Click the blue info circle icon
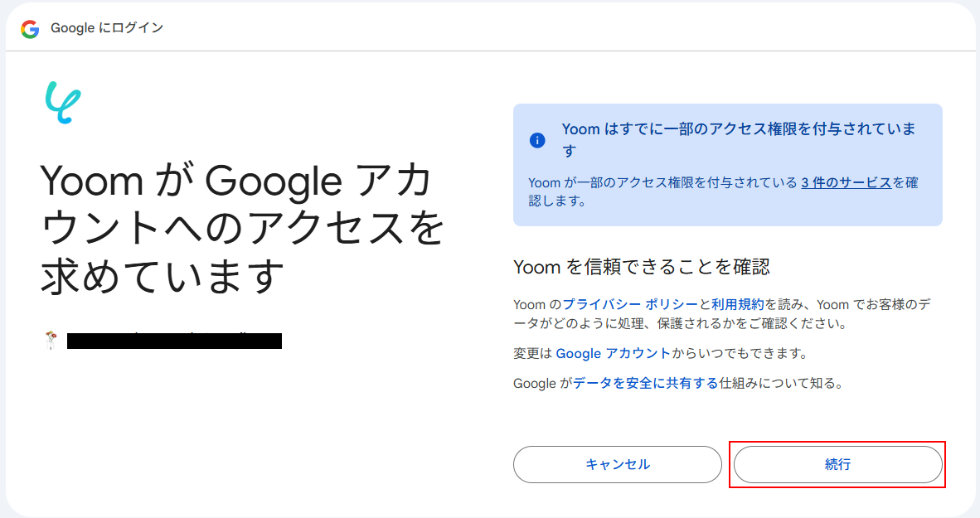980x518 pixels. click(x=537, y=140)
